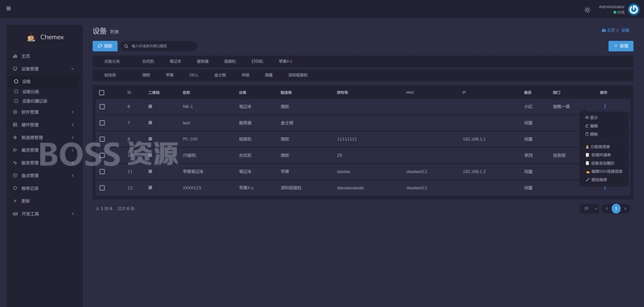Click 软件管理 disc icon in sidebar
This screenshot has height=307, width=644.
pyautogui.click(x=15, y=112)
